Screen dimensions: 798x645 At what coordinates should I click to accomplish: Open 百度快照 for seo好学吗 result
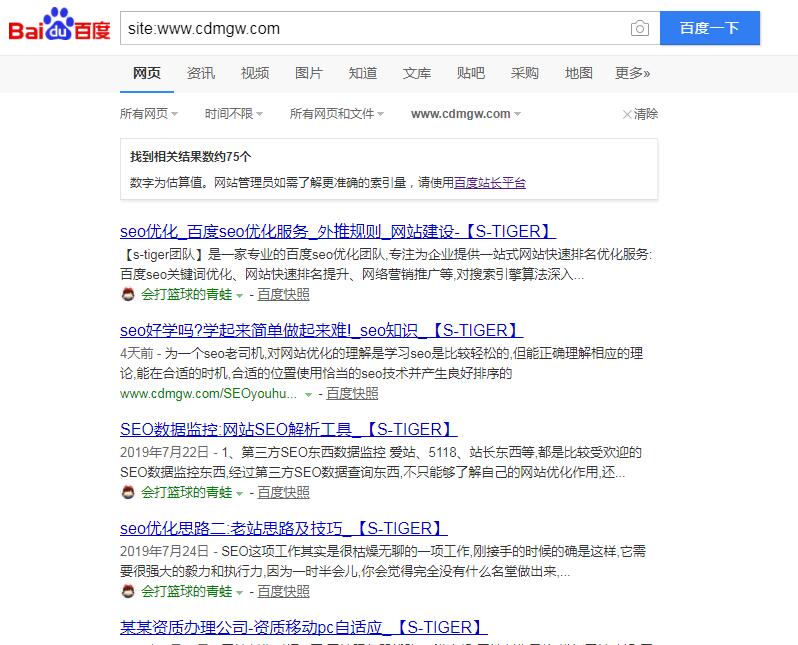(x=352, y=393)
